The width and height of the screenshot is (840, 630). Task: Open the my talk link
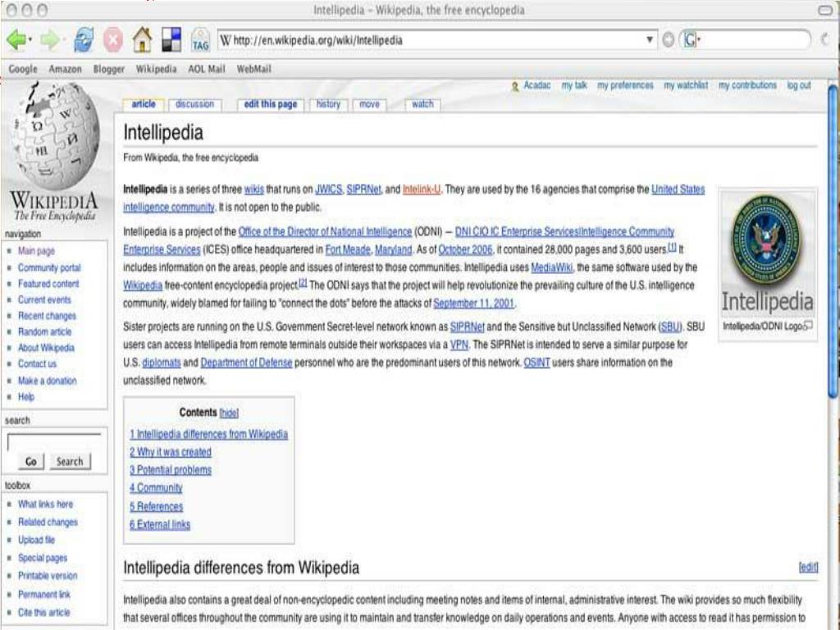pyautogui.click(x=574, y=85)
